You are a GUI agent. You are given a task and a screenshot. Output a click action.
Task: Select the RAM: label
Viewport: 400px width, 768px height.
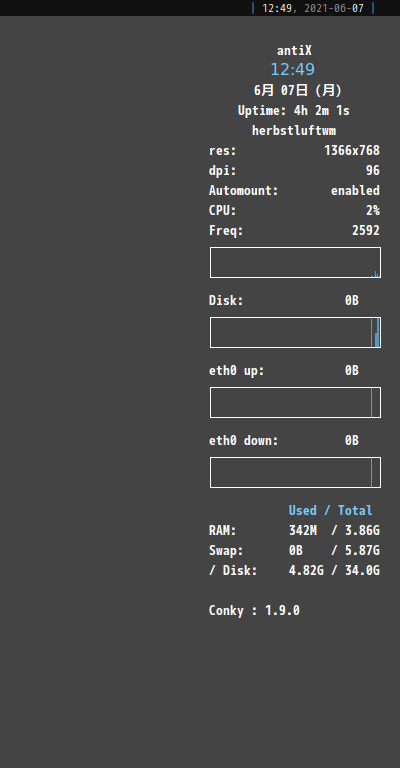tap(222, 531)
